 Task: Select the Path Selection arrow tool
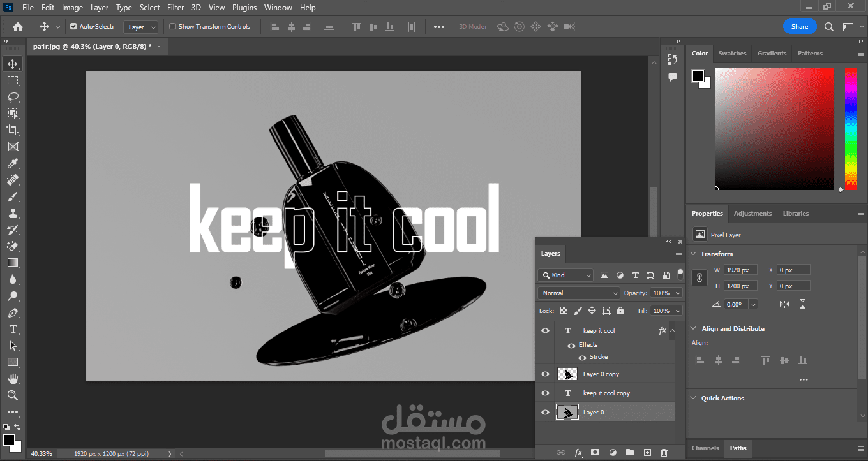click(x=12, y=346)
